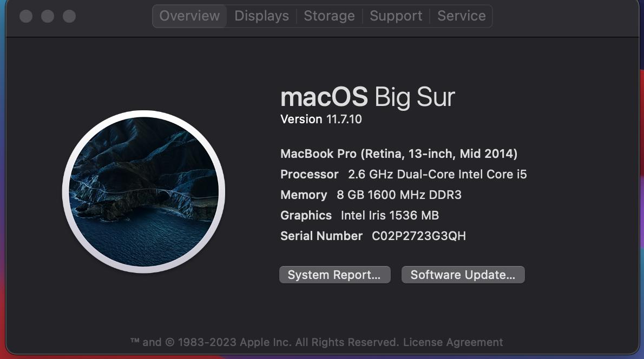The width and height of the screenshot is (644, 359).
Task: Select the Overview tab
Action: 189,16
